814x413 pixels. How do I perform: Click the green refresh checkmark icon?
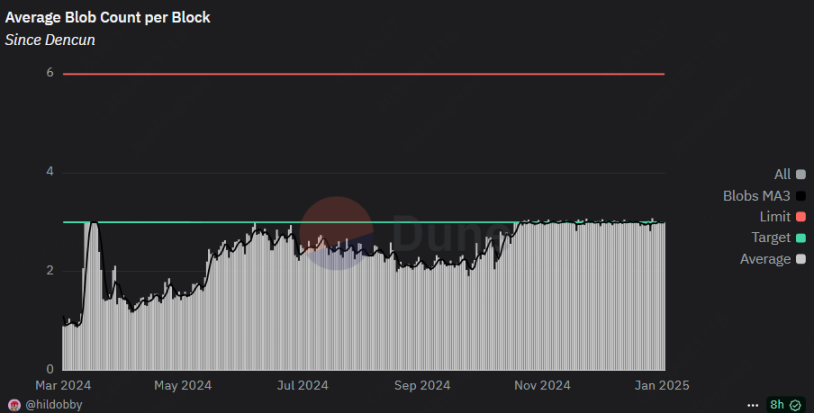[795, 404]
